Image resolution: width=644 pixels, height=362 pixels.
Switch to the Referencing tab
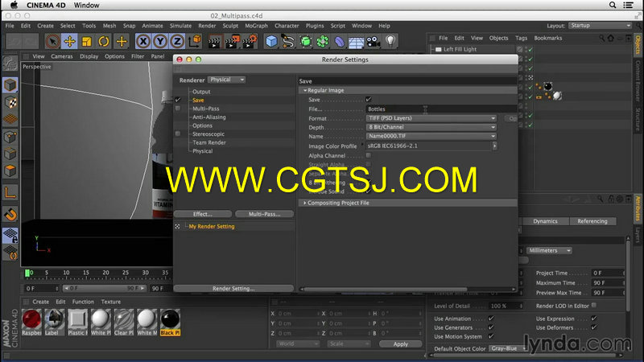pyautogui.click(x=592, y=221)
